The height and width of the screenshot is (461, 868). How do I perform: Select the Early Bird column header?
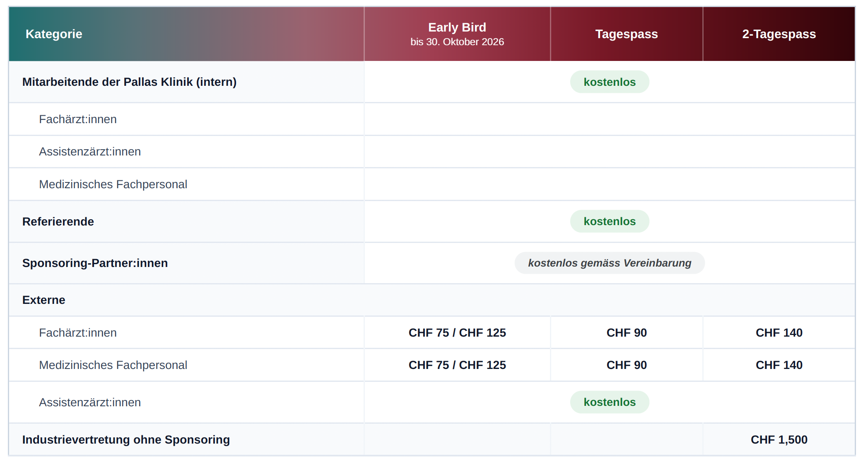[x=457, y=34]
